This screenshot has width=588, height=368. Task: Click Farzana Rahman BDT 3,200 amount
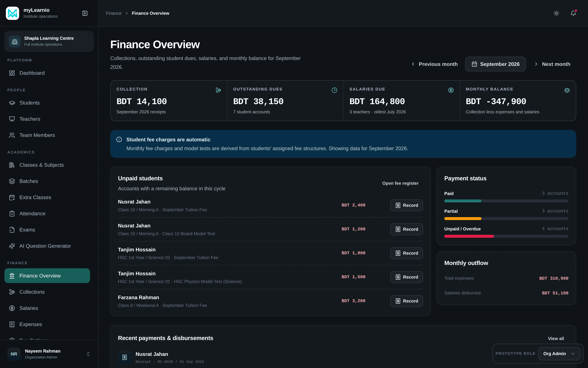tap(353, 301)
